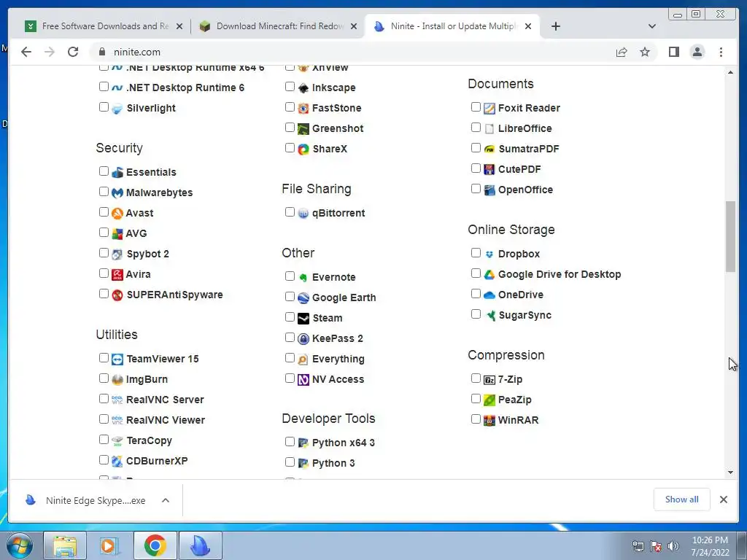
Task: Click the Chrome icon on the taskbar
Action: click(x=155, y=545)
